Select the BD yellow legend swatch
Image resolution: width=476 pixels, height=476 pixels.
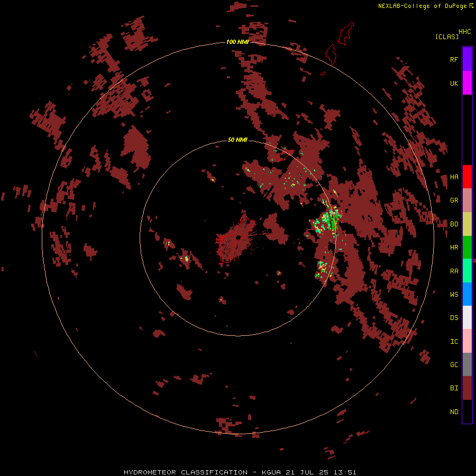(467, 224)
